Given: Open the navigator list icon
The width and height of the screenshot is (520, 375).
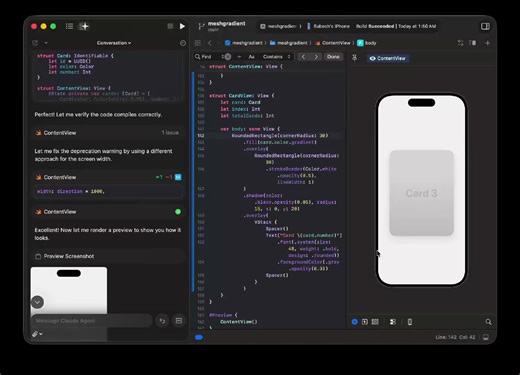Looking at the screenshot, I should pyautogui.click(x=69, y=26).
